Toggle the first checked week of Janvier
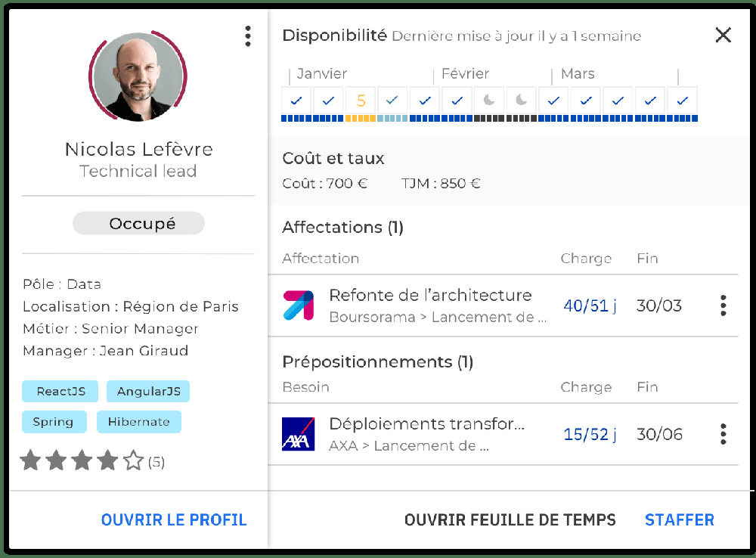756x558 pixels. point(296,101)
